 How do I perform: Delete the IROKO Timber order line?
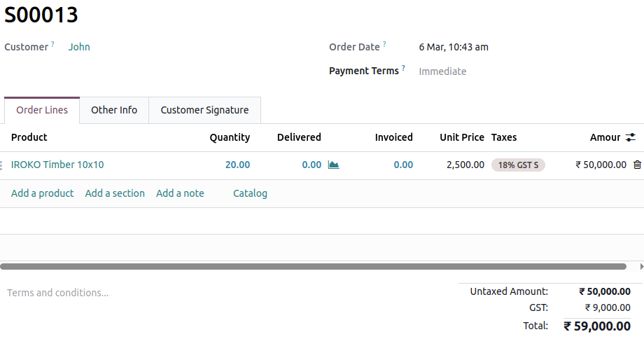tap(636, 165)
